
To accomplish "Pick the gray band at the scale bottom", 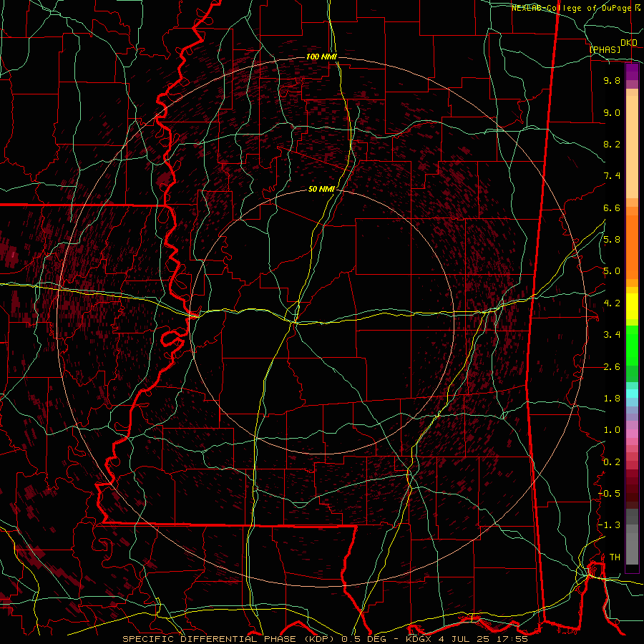I will click(x=632, y=546).
